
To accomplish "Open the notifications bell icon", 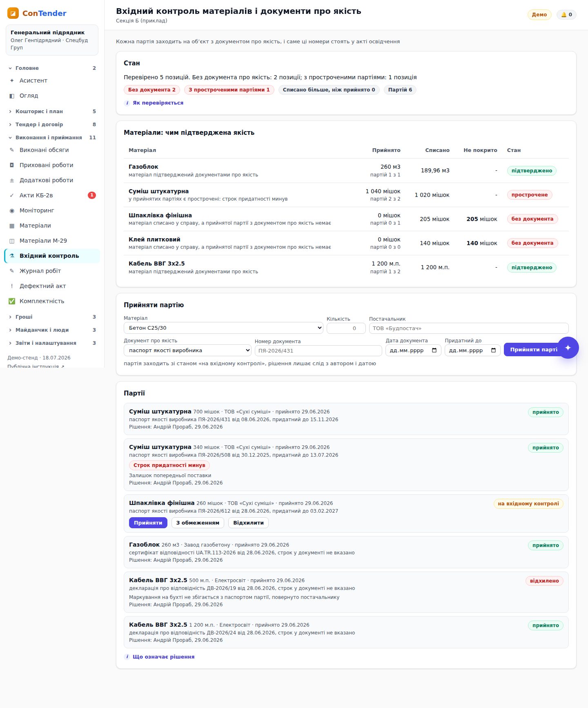I will (x=563, y=15).
